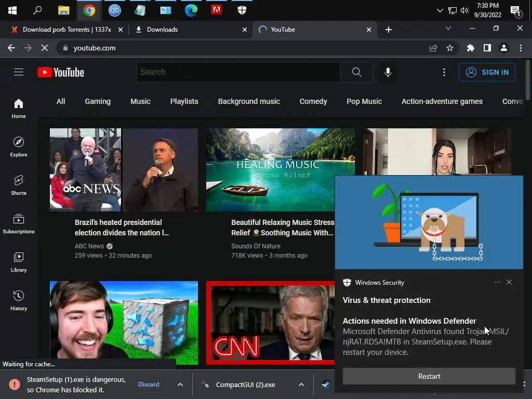Toggle the YouTube hamburger guide menu
This screenshot has width=532, height=399.
click(x=19, y=72)
